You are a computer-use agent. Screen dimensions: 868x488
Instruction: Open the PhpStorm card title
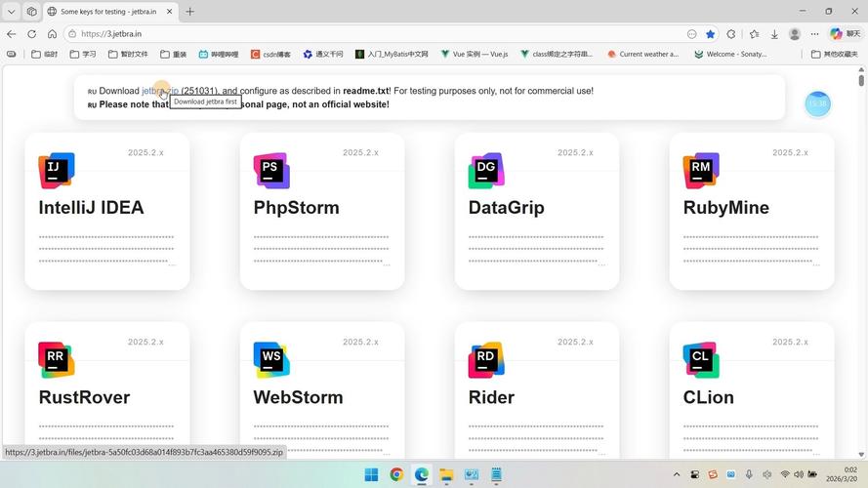coord(296,208)
